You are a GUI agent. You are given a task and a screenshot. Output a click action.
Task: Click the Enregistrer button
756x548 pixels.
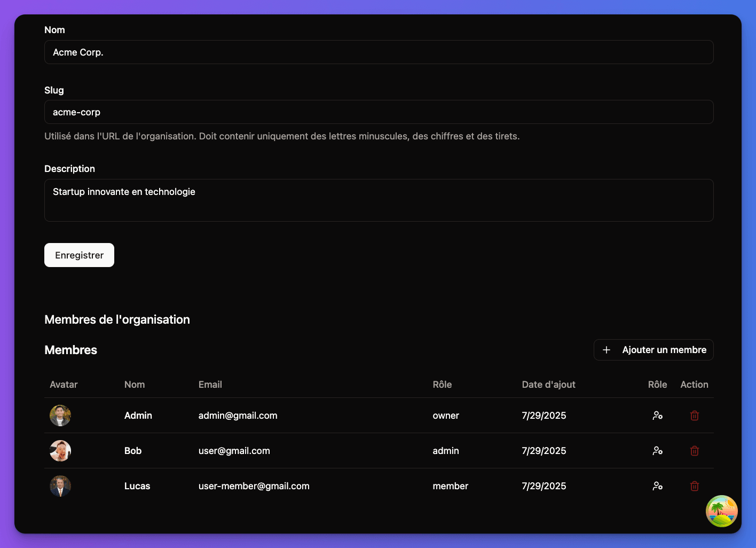coord(79,255)
